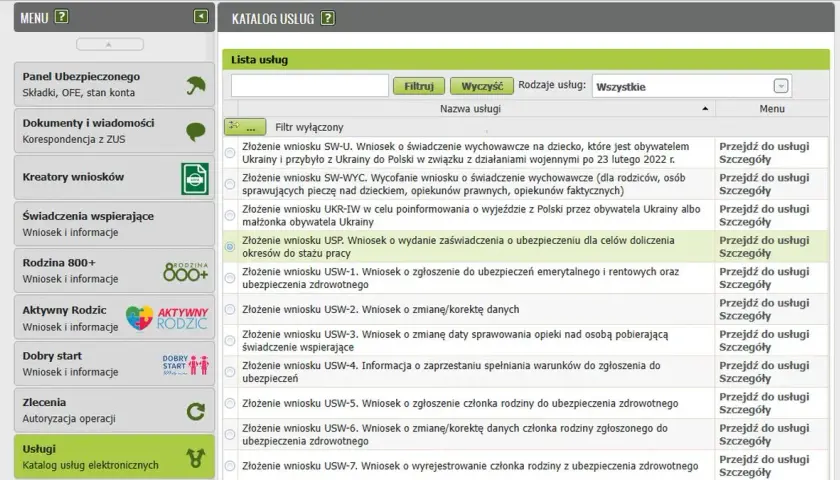The height and width of the screenshot is (480, 840).
Task: Click Szczegóły for USW-2 wniosek
Action: click(745, 316)
